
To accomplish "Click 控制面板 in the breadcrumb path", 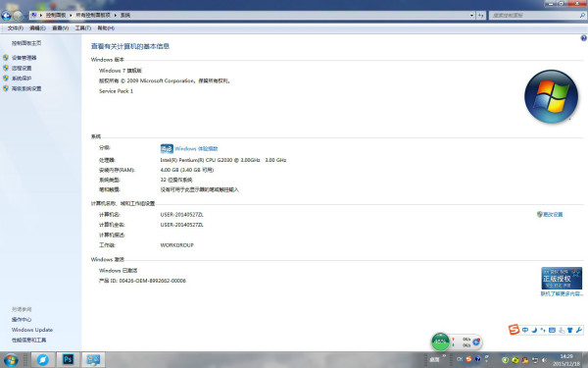I will click(56, 16).
